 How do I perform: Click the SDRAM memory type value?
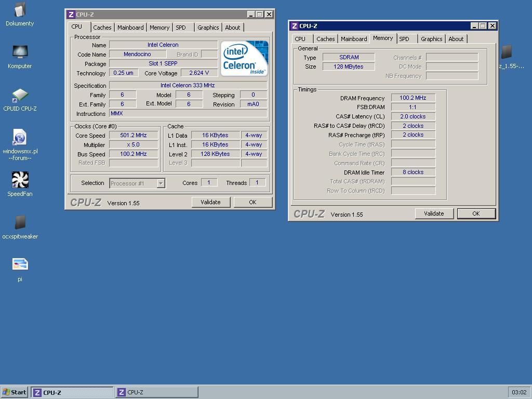click(349, 57)
